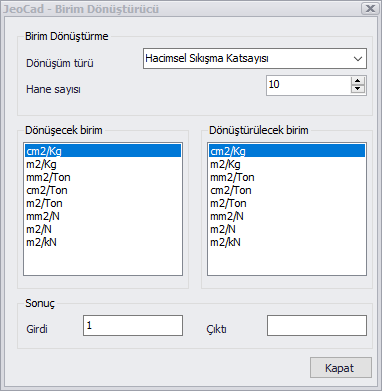The height and width of the screenshot is (391, 382).
Task: Click the Hane sayısı value field
Action: [x=309, y=85]
